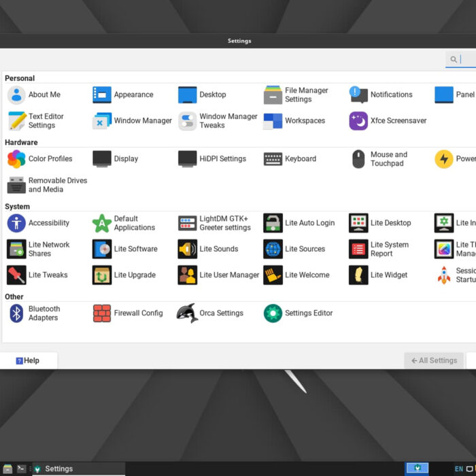Open Firewall Config
The image size is (476, 476).
128,313
